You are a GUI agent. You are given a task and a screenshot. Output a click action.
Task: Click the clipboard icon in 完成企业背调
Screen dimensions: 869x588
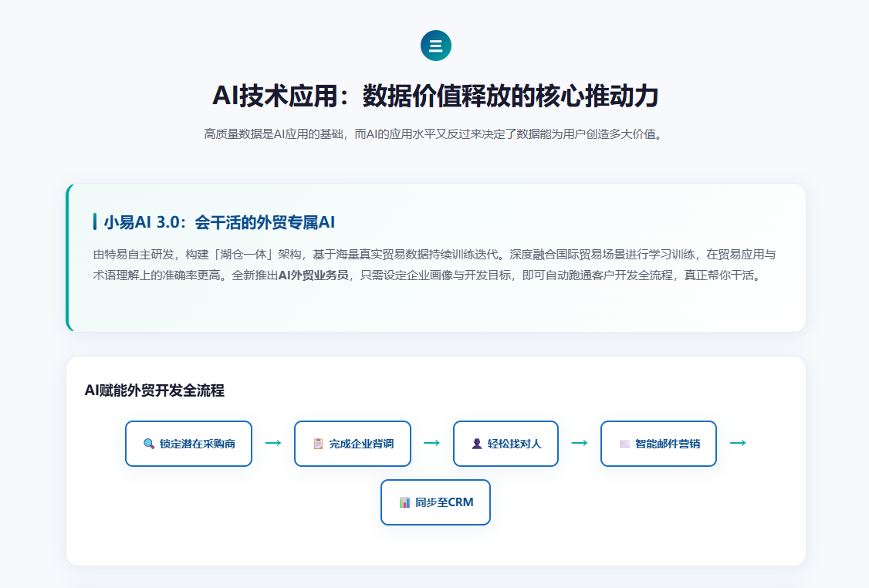pos(318,444)
